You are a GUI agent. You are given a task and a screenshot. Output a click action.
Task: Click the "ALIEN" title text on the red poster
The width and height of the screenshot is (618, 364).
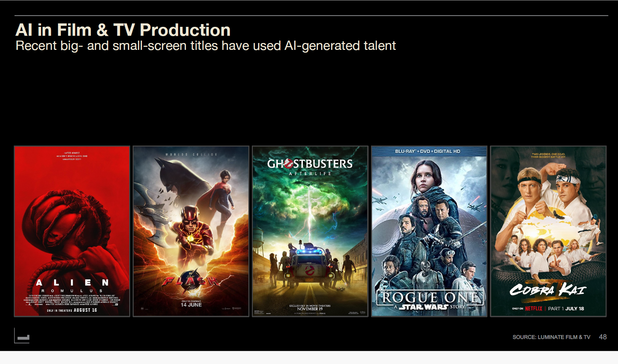(x=72, y=282)
